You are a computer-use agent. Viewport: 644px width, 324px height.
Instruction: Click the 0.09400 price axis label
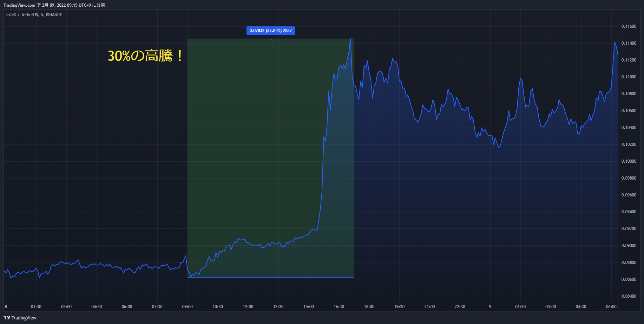[629, 212]
